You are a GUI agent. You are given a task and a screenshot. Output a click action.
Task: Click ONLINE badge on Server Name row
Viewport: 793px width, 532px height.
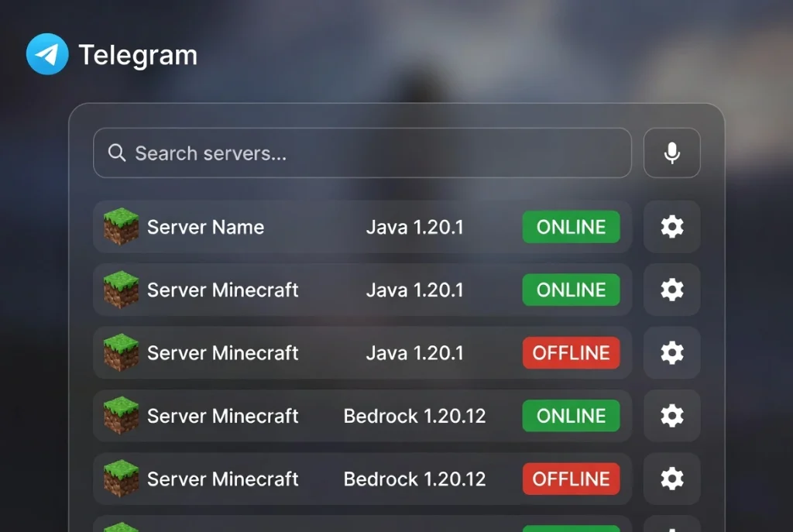571,227
